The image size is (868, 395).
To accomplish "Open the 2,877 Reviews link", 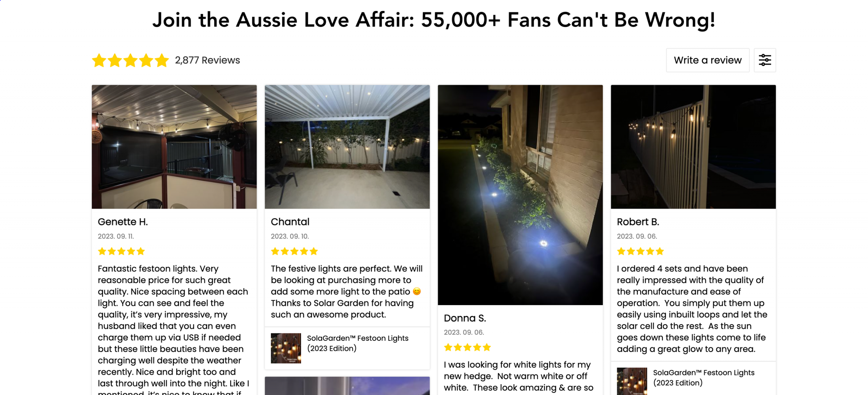I will tap(207, 60).
